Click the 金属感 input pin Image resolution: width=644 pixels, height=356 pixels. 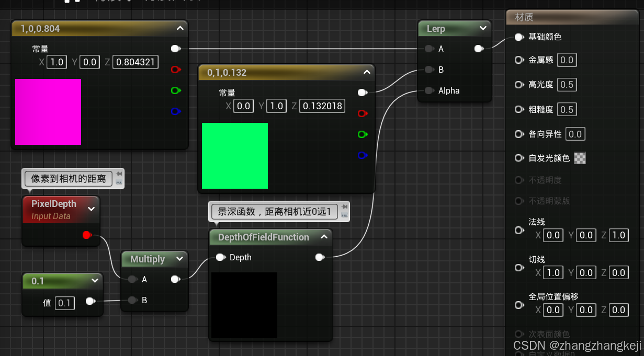(519, 60)
